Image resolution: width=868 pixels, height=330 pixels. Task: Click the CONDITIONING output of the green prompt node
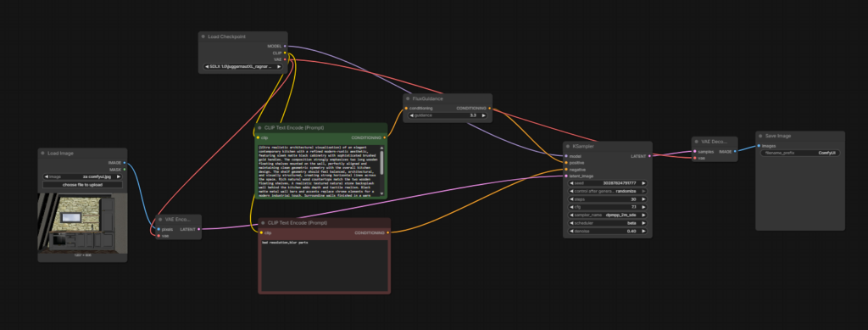pos(384,137)
